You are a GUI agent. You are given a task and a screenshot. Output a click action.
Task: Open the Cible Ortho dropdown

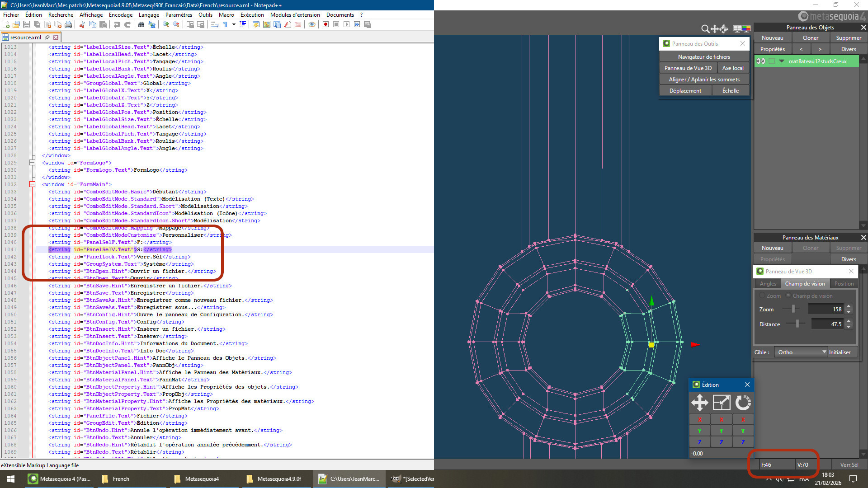point(801,352)
